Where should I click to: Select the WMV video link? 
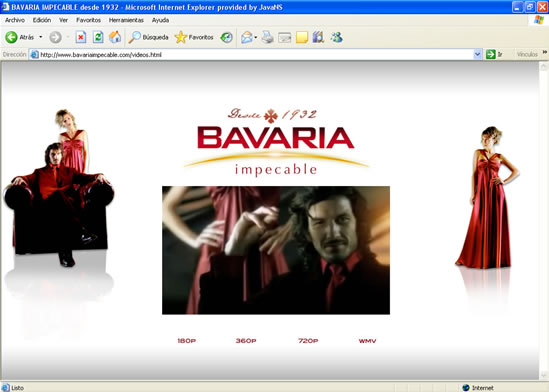[367, 341]
